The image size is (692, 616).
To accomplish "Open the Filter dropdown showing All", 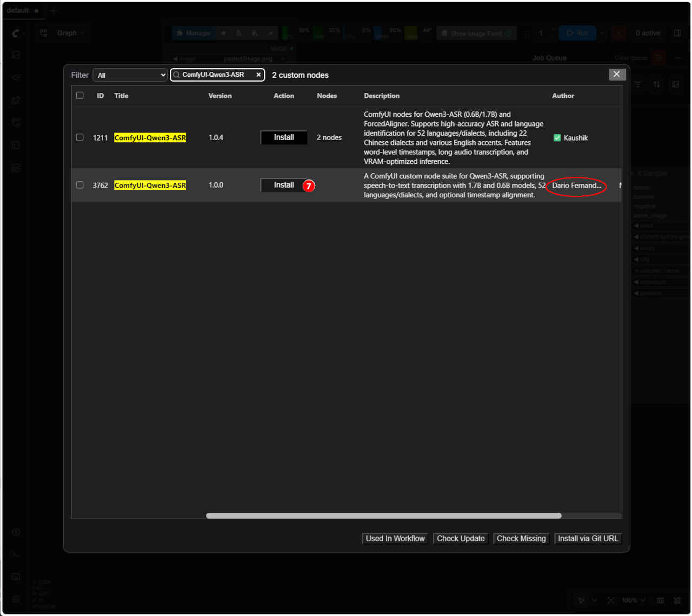I will [130, 75].
